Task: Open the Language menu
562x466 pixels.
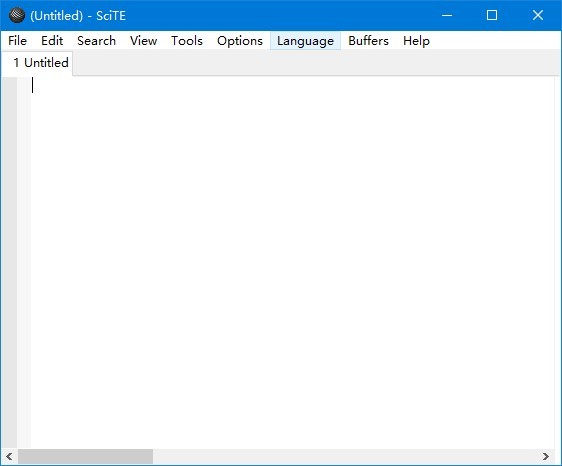Action: [305, 41]
